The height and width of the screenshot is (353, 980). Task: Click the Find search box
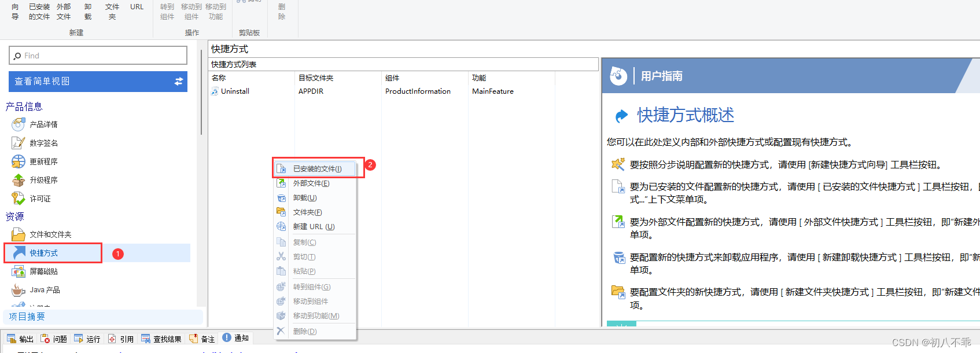coord(98,56)
